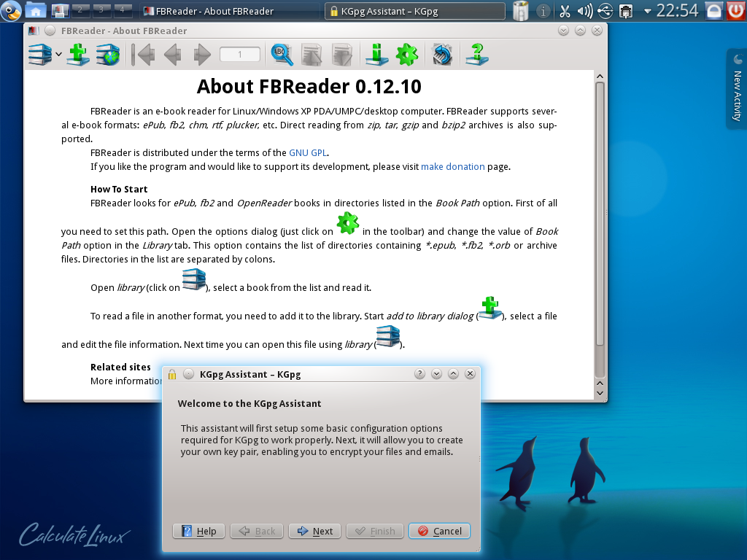Open the text search magnifier icon
The image size is (747, 560).
(x=282, y=54)
